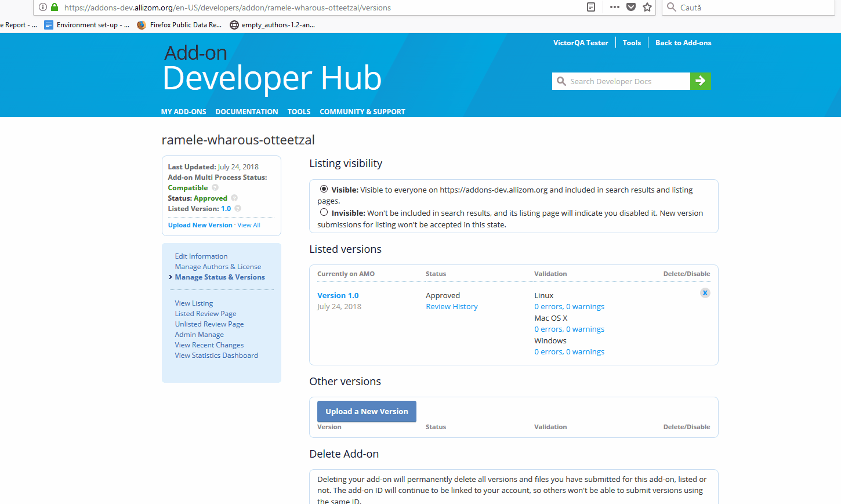Focus the Search Developer Docs field
Screen dimensions: 841x504
click(x=621, y=81)
